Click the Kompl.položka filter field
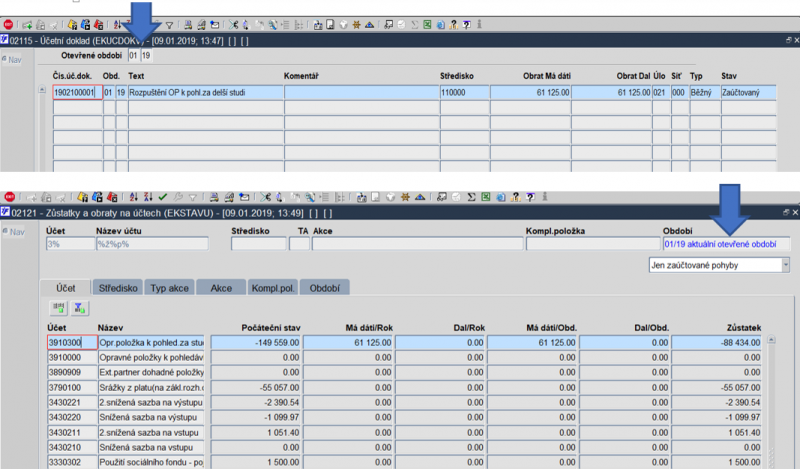Viewport: 800px width, 469px height. click(x=593, y=244)
